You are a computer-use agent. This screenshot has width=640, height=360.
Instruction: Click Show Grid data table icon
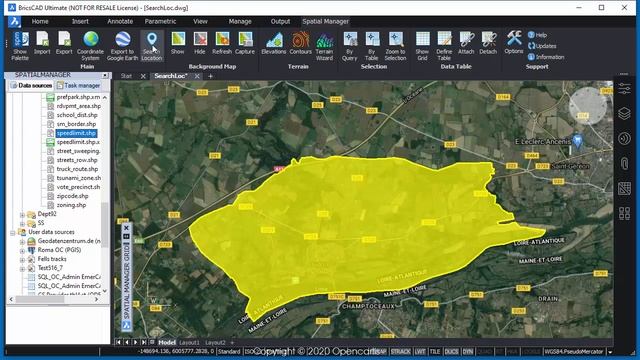(422, 40)
